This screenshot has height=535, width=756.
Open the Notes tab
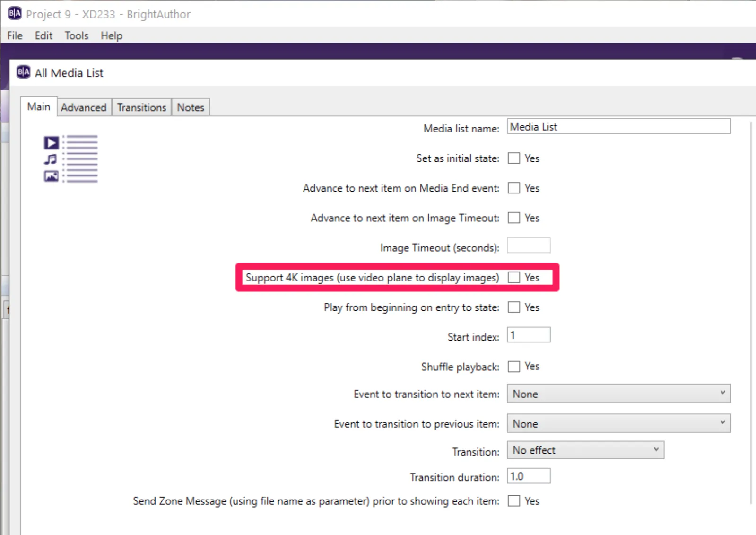pyautogui.click(x=191, y=107)
